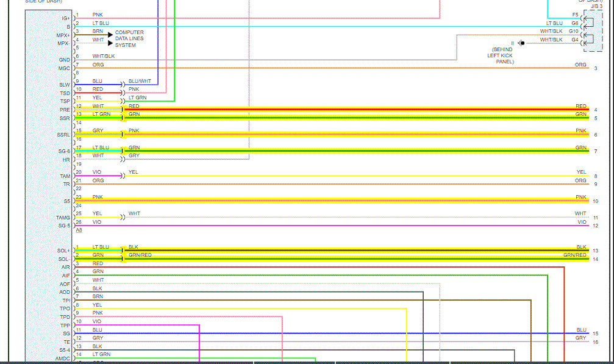Click the COMPUTER DATA LINES SYSTEM text
Viewport: 614px width, 364px height.
129,39
